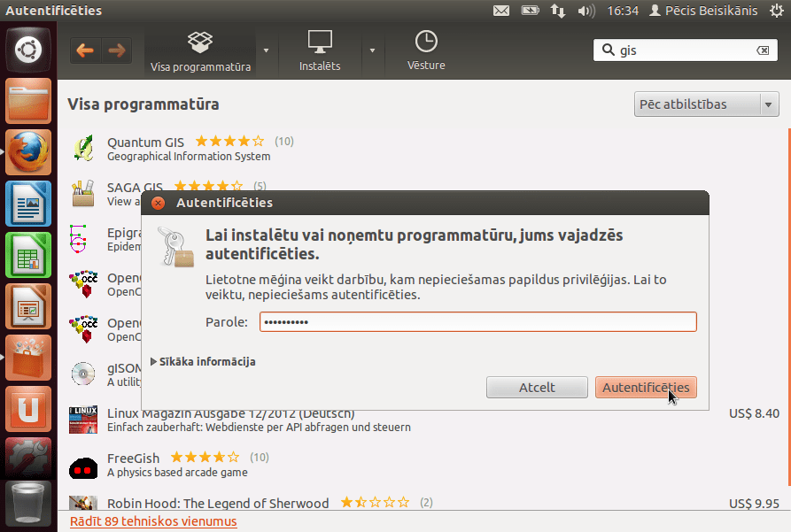Launch Firefox from the launcher
This screenshot has height=532, width=791.
tap(28, 152)
